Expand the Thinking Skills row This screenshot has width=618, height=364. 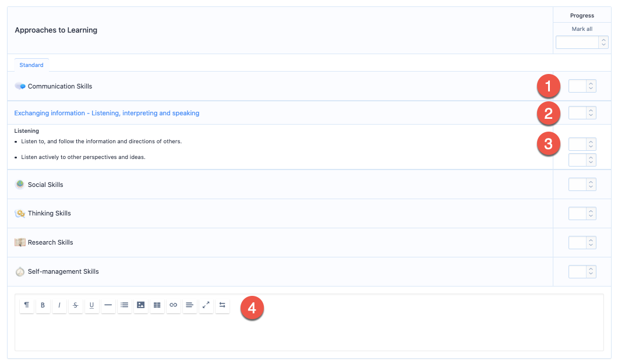click(x=50, y=214)
